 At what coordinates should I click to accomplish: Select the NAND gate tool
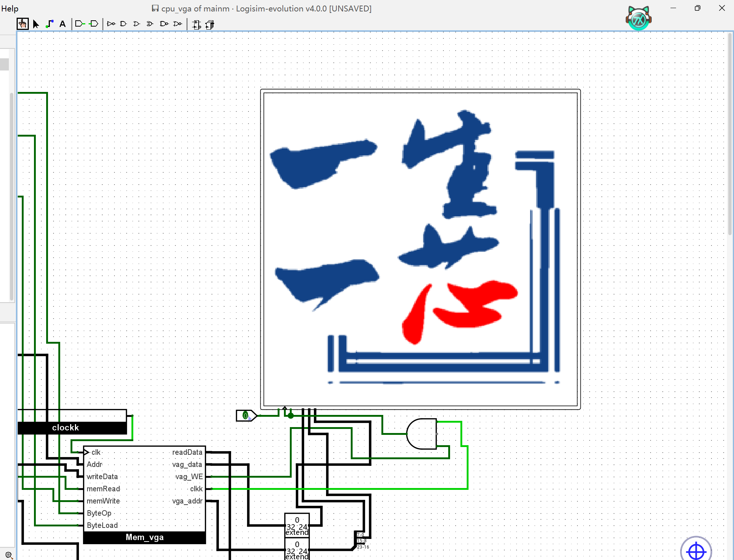[x=164, y=24]
